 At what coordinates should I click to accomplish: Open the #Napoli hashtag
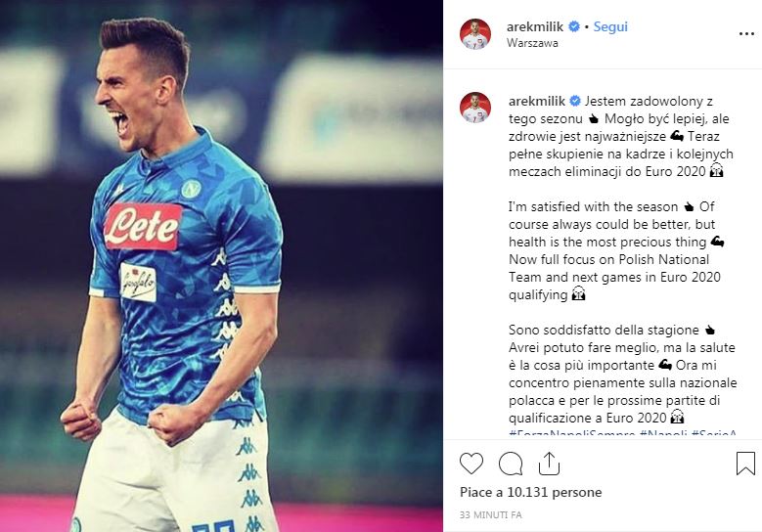click(663, 432)
